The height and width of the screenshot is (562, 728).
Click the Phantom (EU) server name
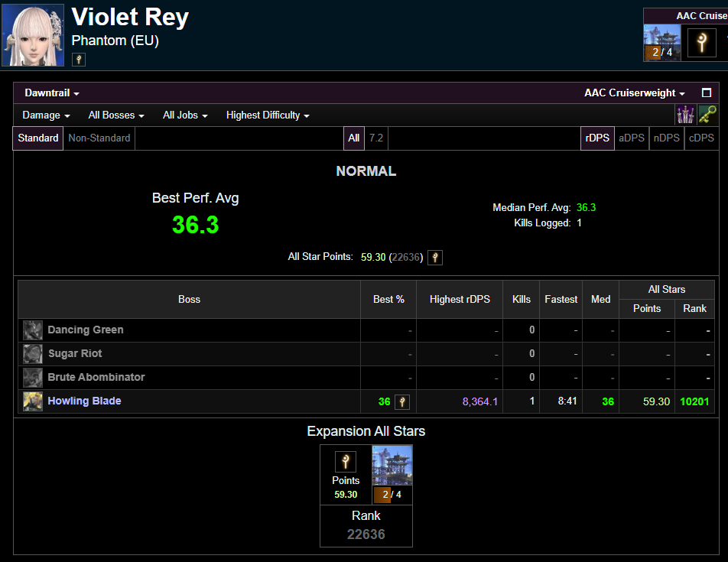tap(115, 41)
